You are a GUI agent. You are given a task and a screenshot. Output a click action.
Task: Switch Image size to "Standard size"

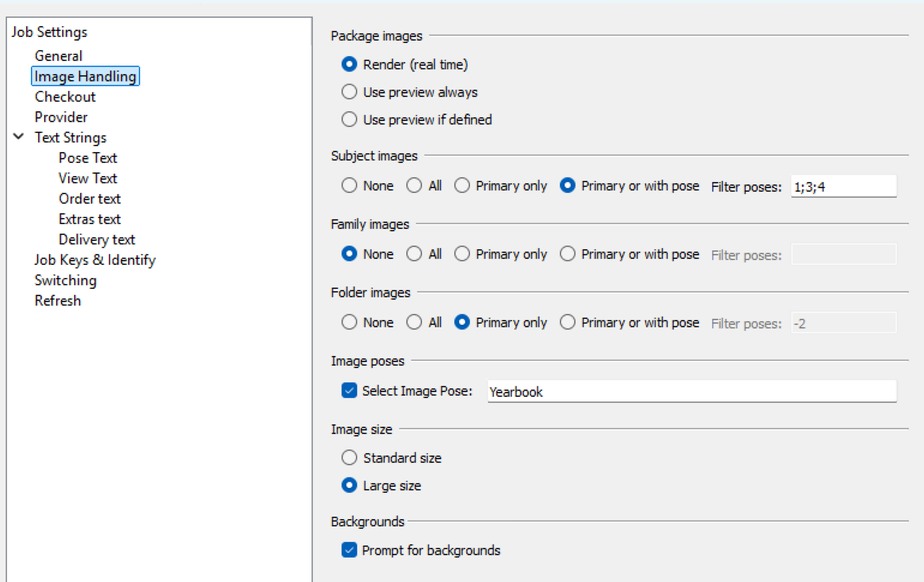[349, 457]
